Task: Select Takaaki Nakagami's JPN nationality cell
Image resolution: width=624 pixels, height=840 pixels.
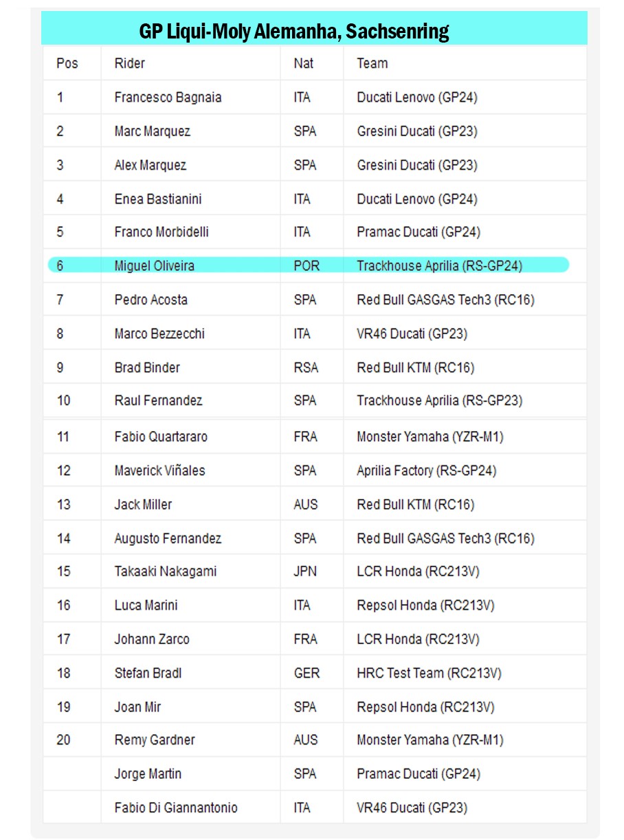Action: pyautogui.click(x=305, y=571)
